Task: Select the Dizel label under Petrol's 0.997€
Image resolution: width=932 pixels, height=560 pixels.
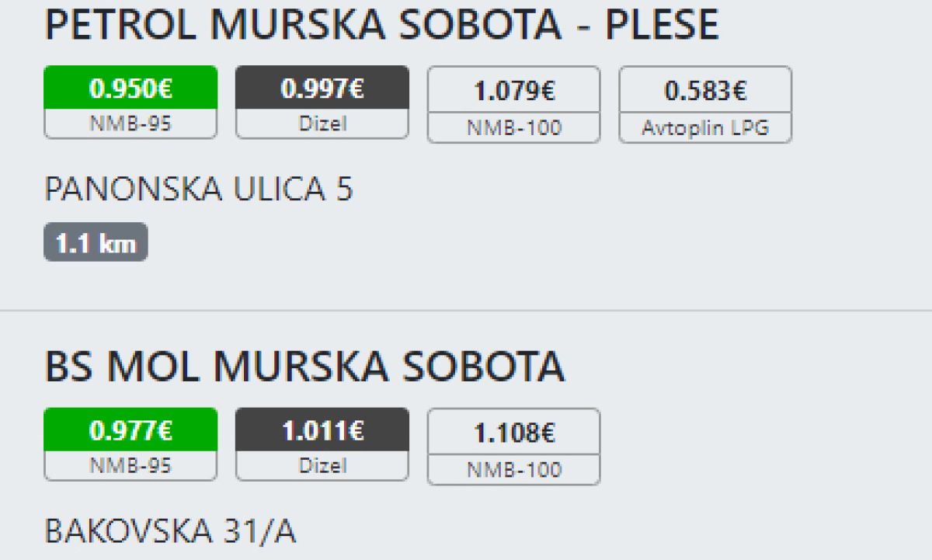Action: coord(322,123)
